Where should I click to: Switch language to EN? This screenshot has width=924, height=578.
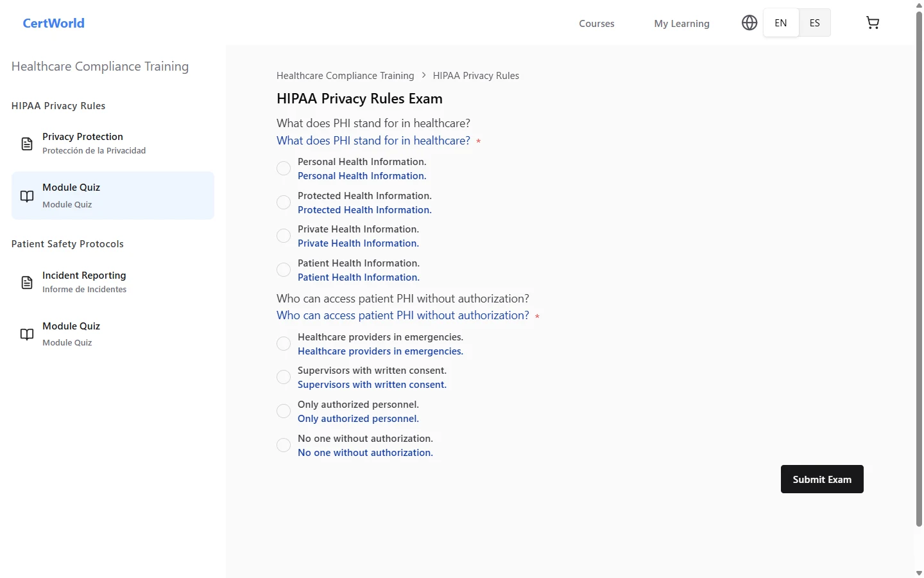781,23
